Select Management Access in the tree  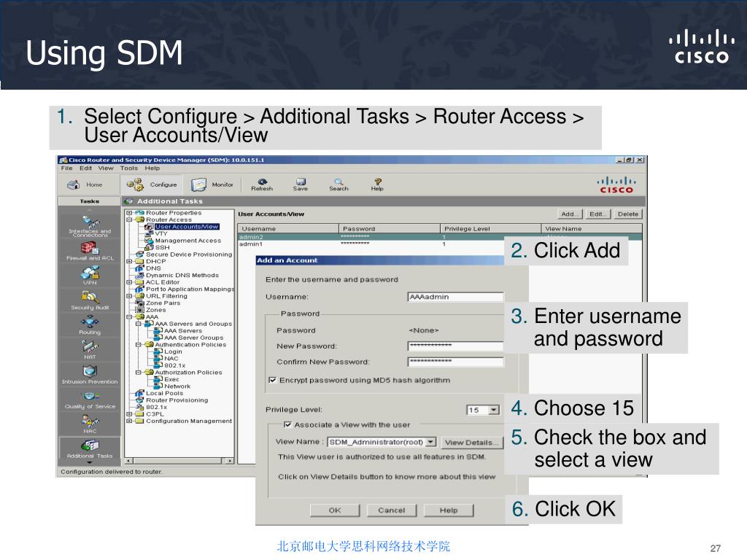click(188, 241)
